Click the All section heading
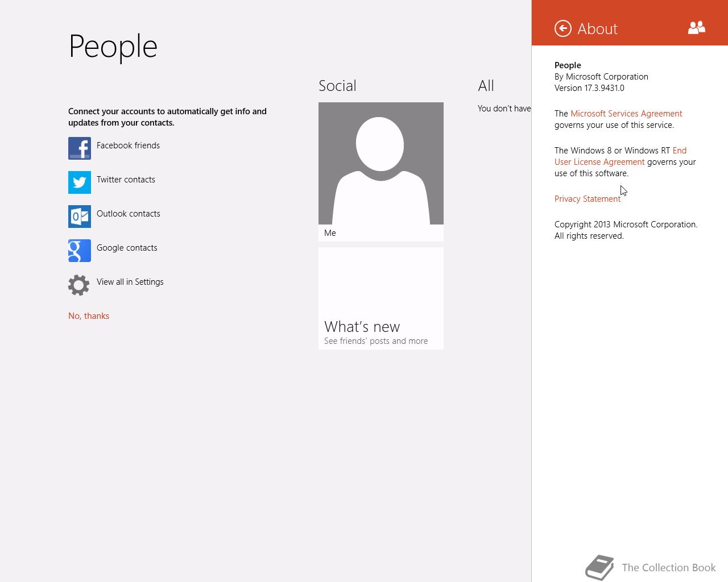The image size is (728, 582). point(486,86)
